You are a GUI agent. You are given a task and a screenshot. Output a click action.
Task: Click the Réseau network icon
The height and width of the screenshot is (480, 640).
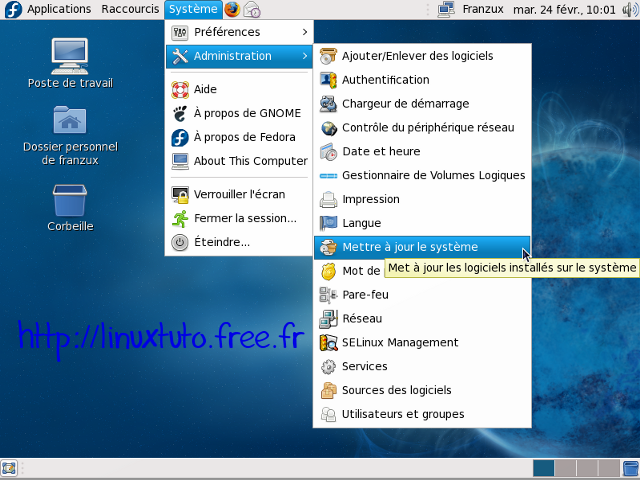pyautogui.click(x=328, y=319)
